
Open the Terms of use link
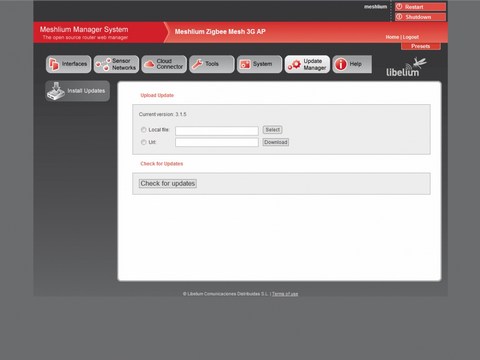click(x=285, y=294)
